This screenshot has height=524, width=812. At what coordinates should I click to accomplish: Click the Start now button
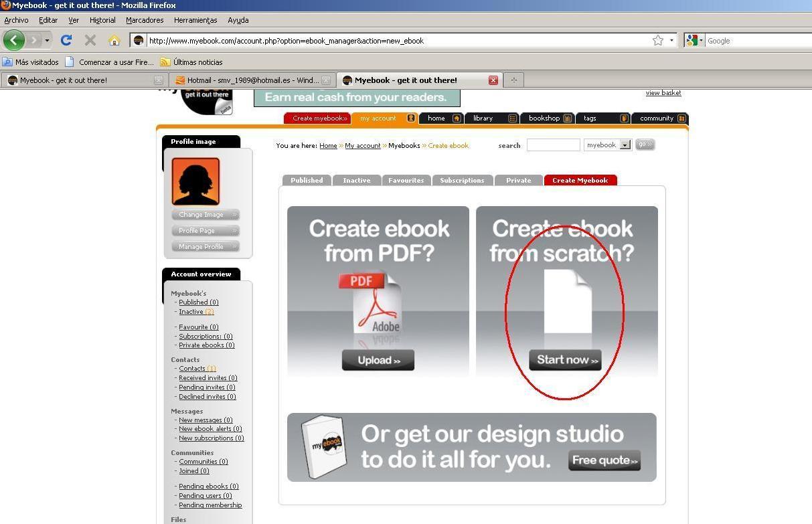[x=566, y=359]
